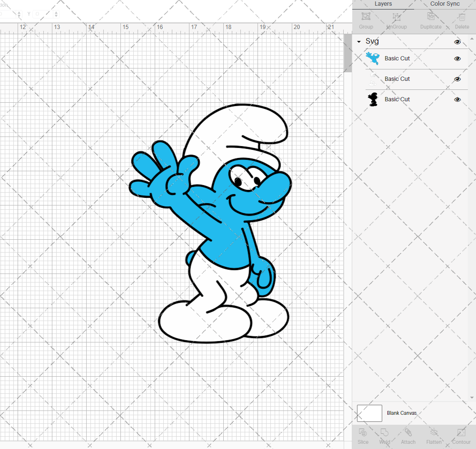Select the black Basic Cut layer
The image size is (476, 449).
pyautogui.click(x=397, y=99)
